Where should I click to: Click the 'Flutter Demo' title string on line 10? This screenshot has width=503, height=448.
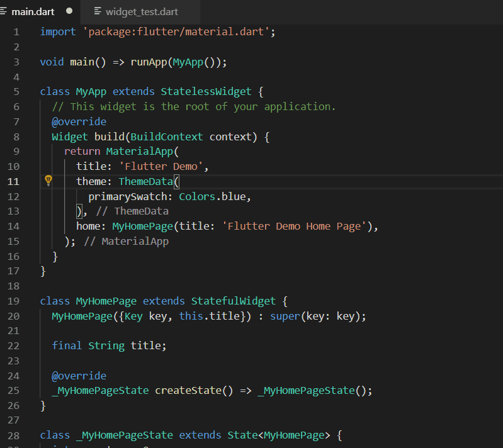[x=161, y=167]
